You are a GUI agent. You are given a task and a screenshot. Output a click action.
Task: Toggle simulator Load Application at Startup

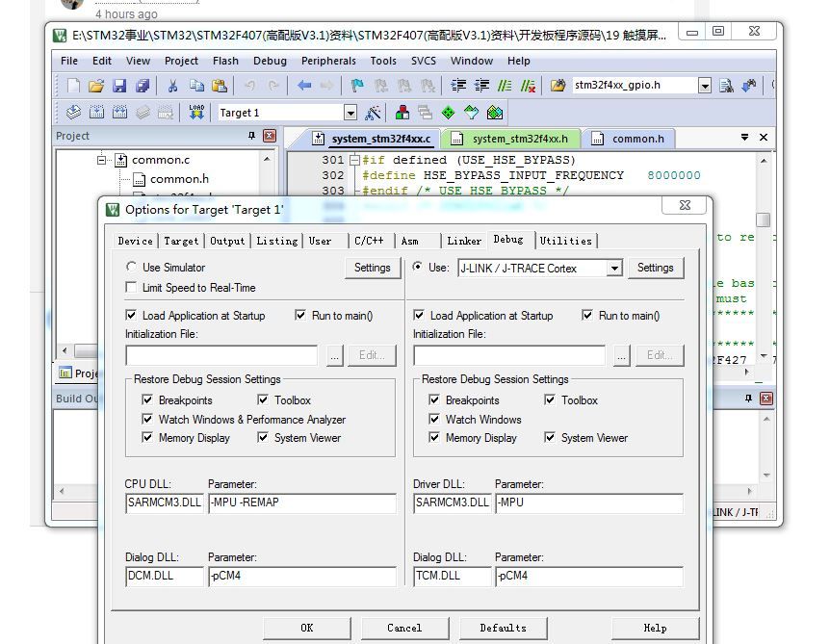(131, 315)
